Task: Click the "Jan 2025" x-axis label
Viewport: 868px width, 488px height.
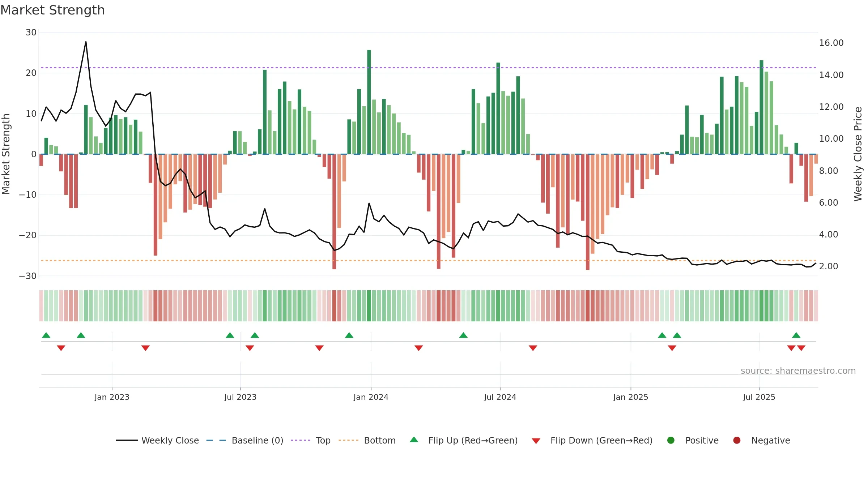Action: click(630, 397)
